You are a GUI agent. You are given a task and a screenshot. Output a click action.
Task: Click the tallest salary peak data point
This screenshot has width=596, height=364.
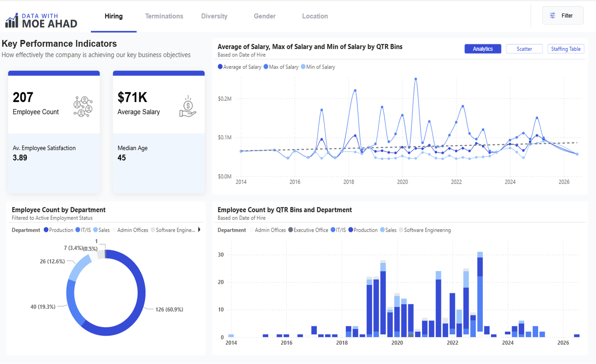click(x=416, y=79)
